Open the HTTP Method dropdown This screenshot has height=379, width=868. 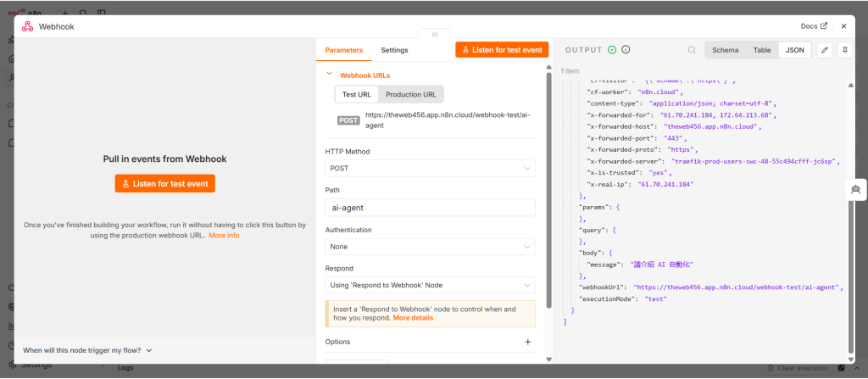430,168
